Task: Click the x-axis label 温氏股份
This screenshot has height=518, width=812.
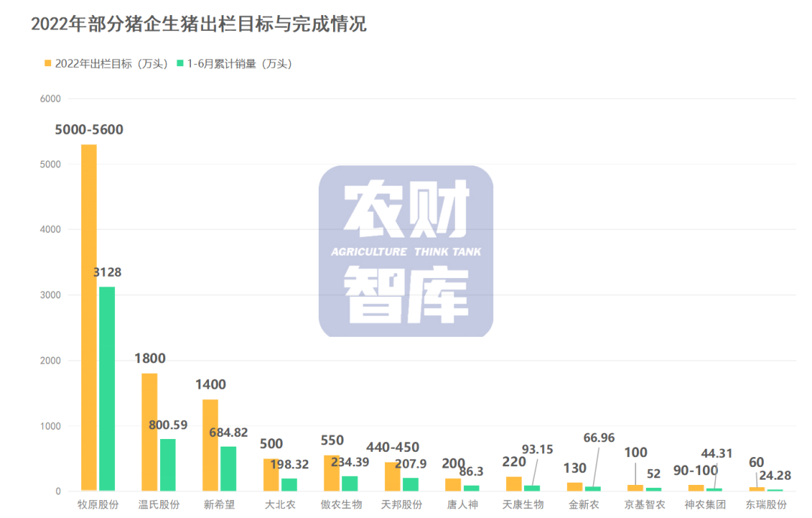Action: [159, 504]
